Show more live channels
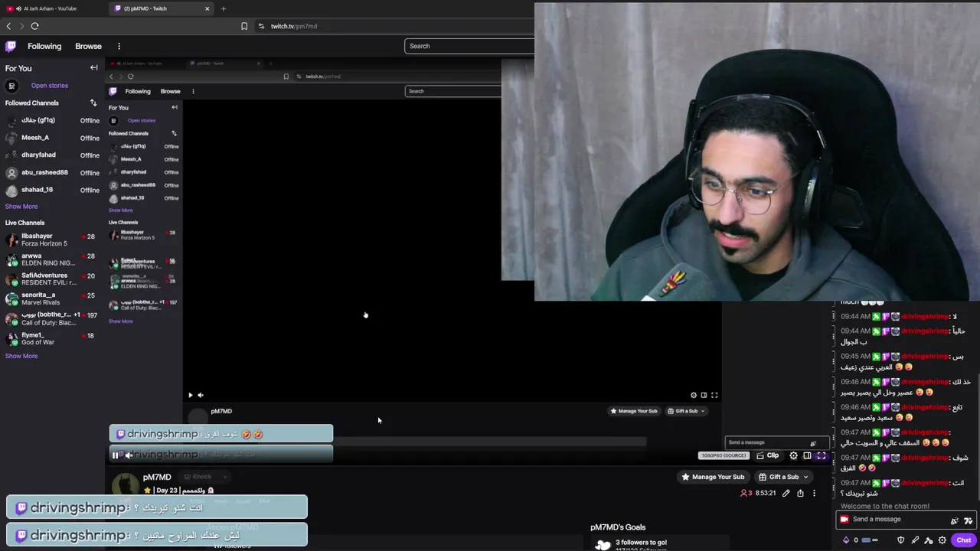This screenshot has width=980, height=551. (21, 356)
